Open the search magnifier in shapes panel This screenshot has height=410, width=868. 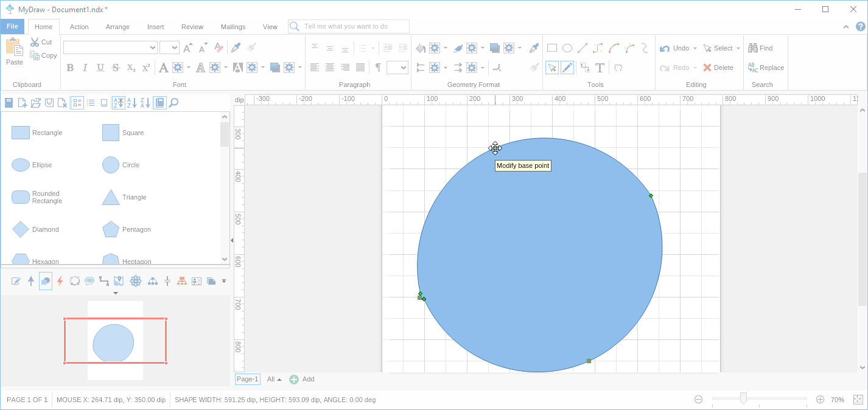click(x=173, y=103)
